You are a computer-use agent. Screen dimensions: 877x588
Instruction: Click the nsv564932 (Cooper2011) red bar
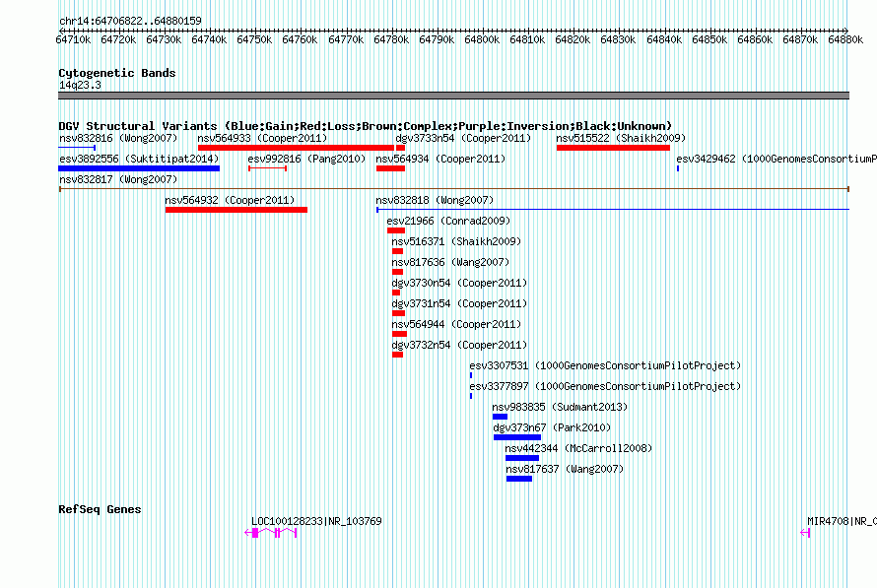[x=236, y=210]
